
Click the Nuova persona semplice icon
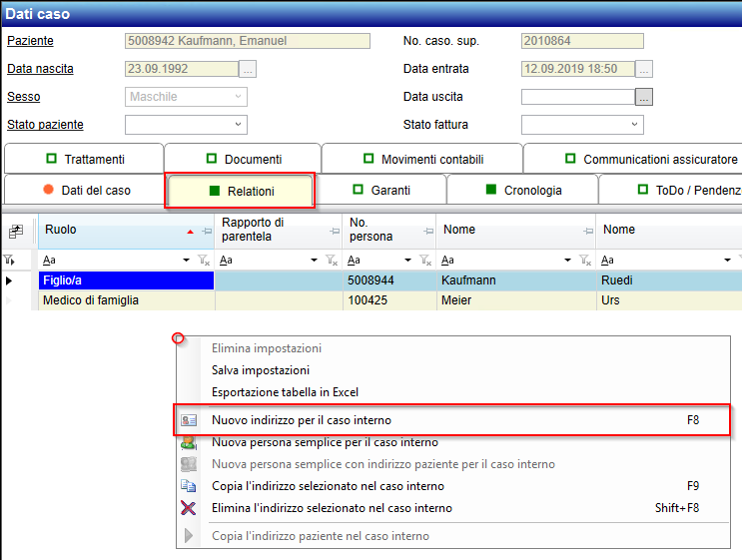[188, 442]
